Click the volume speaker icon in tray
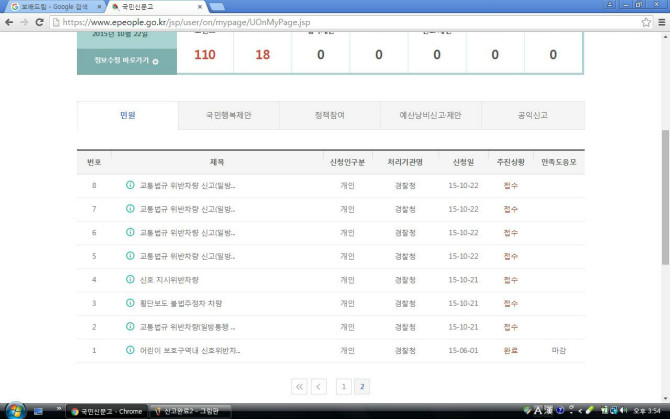The image size is (670, 419). pos(624,410)
